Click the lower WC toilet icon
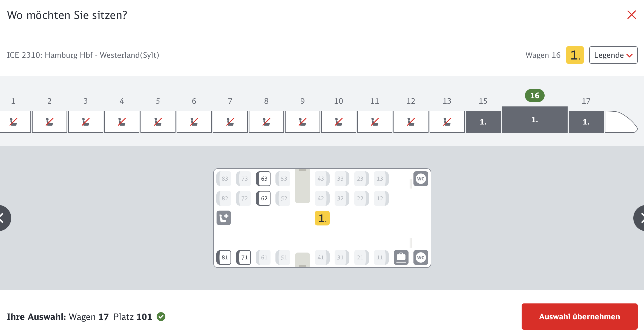 tap(421, 257)
